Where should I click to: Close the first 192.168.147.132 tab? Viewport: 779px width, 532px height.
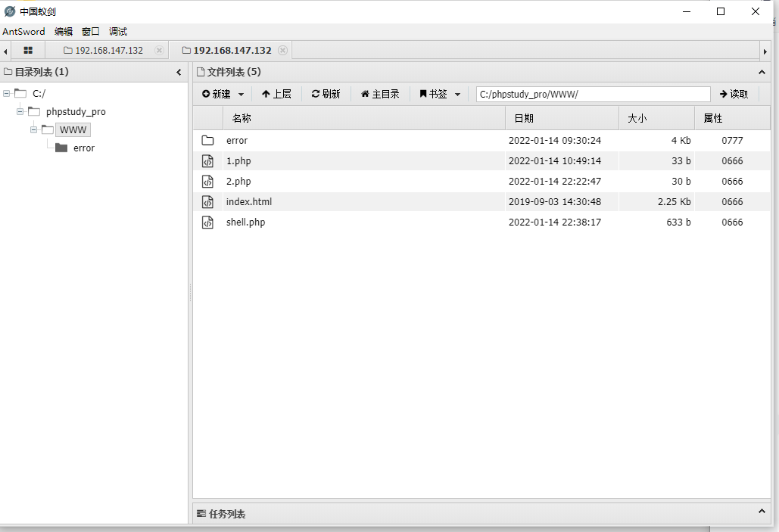(x=159, y=50)
